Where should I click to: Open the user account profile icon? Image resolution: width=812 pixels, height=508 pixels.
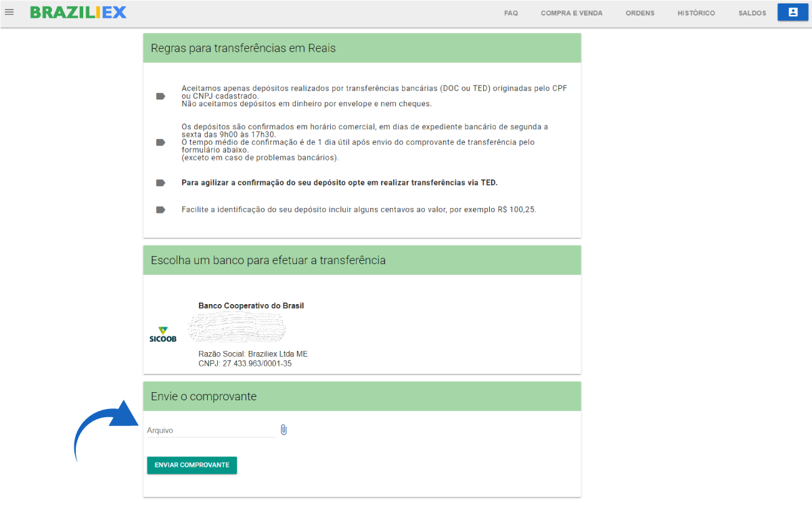point(793,12)
